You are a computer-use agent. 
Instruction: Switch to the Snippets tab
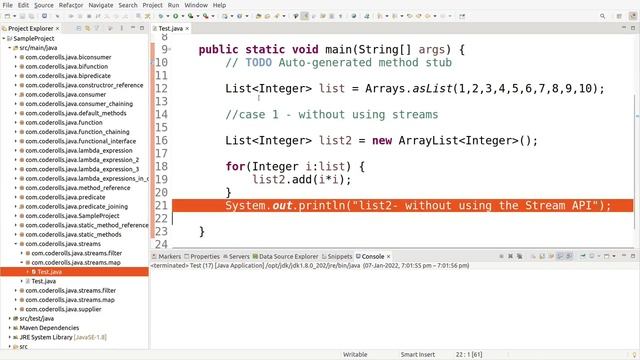(x=337, y=256)
